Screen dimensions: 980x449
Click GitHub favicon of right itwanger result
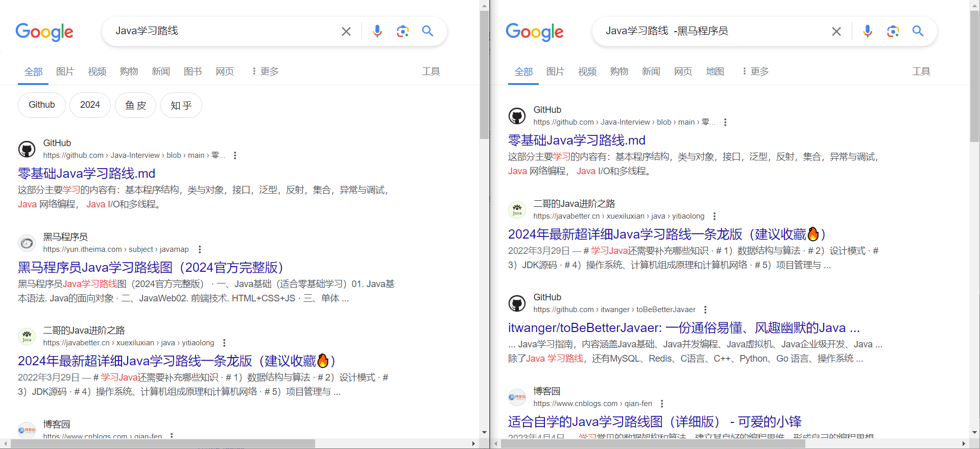point(517,303)
